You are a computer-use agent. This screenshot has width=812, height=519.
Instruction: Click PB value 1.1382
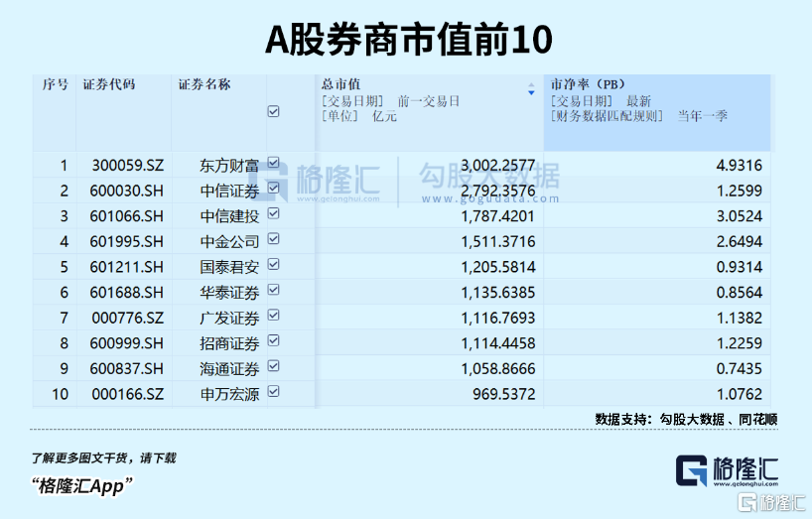tap(740, 318)
